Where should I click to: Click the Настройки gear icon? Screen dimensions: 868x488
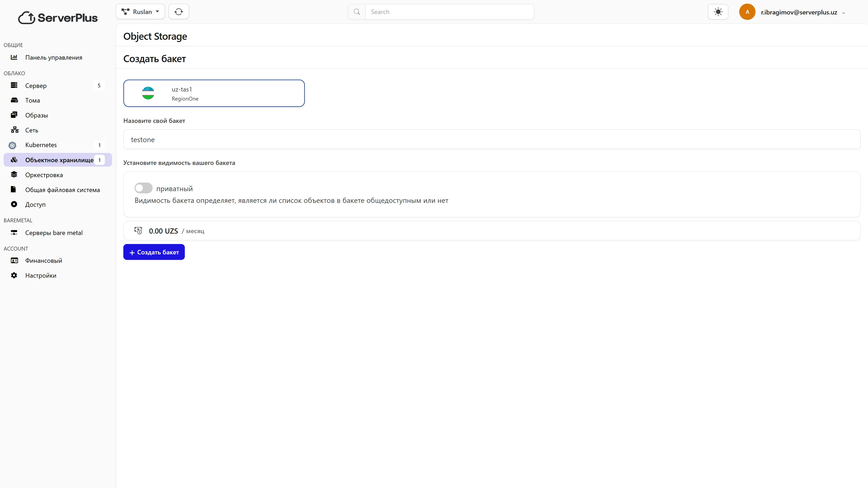click(x=14, y=275)
